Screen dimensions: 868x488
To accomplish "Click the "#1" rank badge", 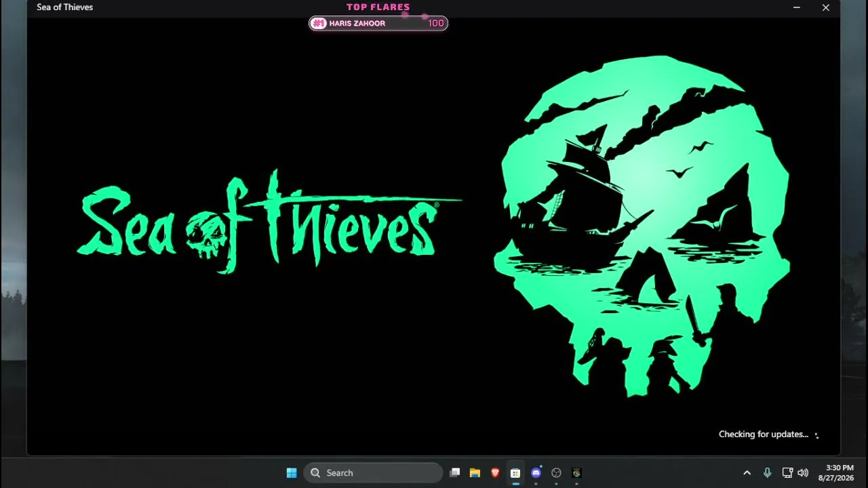I will (319, 24).
